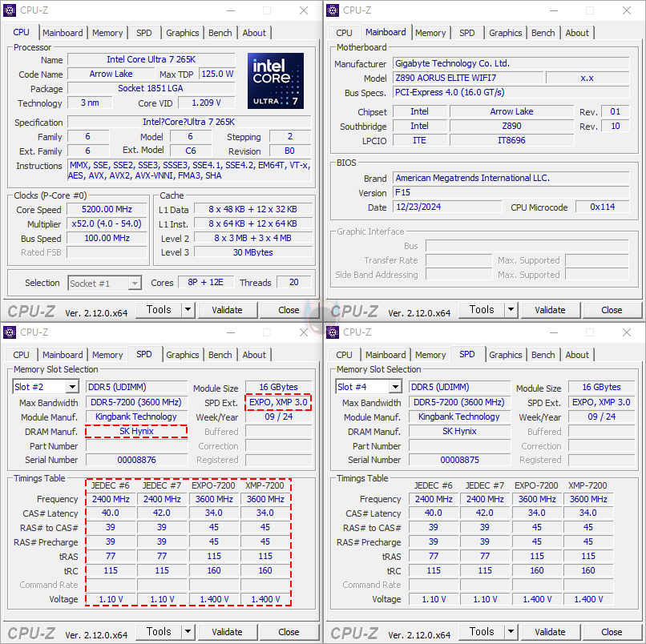The width and height of the screenshot is (646, 644).
Task: Expand Tools arrow in the Slot #4 window
Action: point(511,632)
